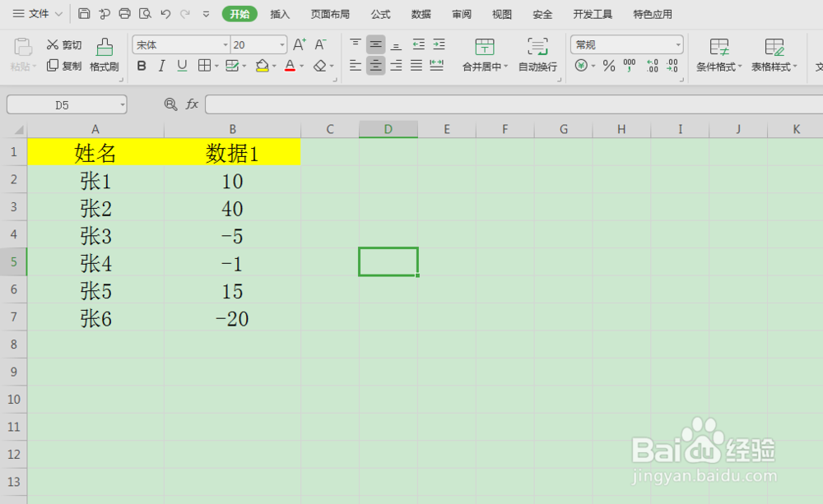Cut selection with 剪切
The width and height of the screenshot is (823, 504).
click(64, 45)
